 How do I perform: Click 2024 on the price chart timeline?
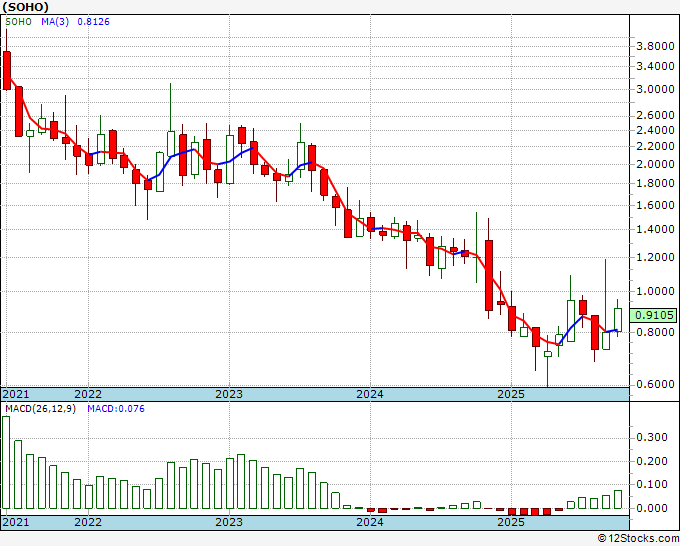coord(370,394)
